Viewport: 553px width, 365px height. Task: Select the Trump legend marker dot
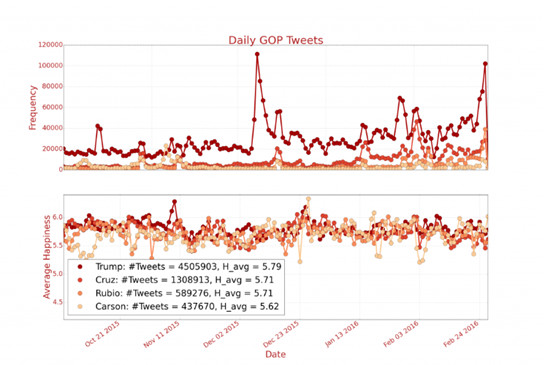[x=80, y=267]
